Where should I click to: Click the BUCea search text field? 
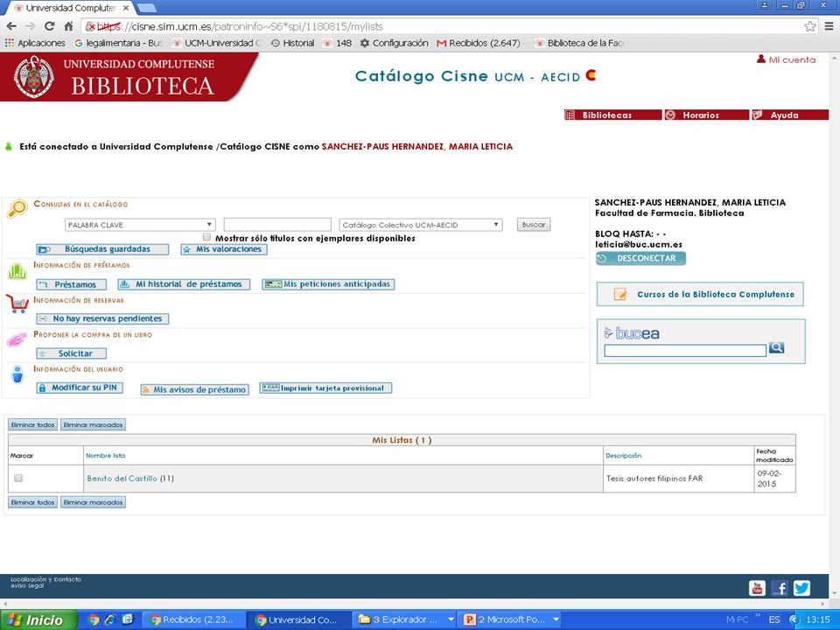point(685,351)
